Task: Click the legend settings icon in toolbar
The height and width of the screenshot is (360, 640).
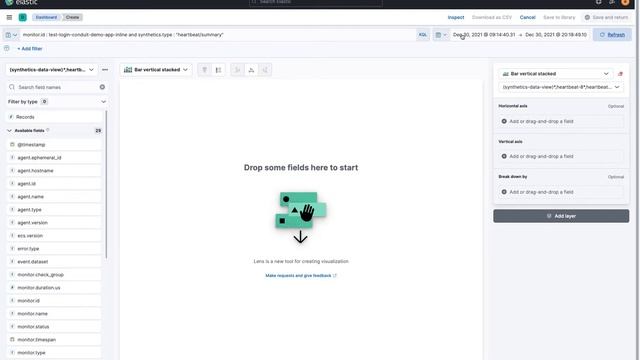Action: (x=218, y=70)
